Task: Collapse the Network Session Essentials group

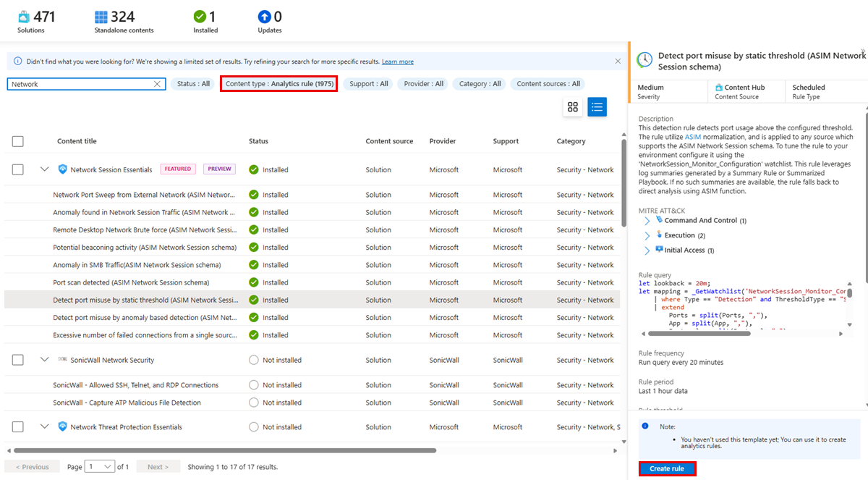Action: 44,169
